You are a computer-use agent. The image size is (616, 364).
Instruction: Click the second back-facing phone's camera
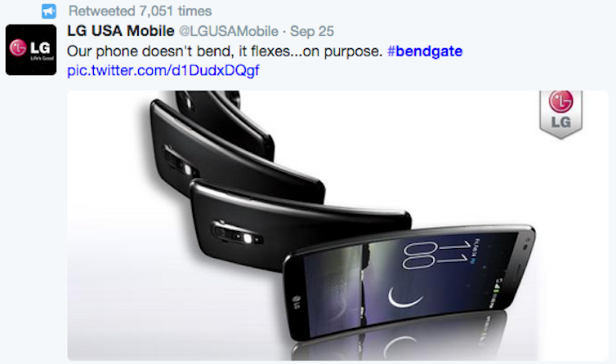point(180,162)
